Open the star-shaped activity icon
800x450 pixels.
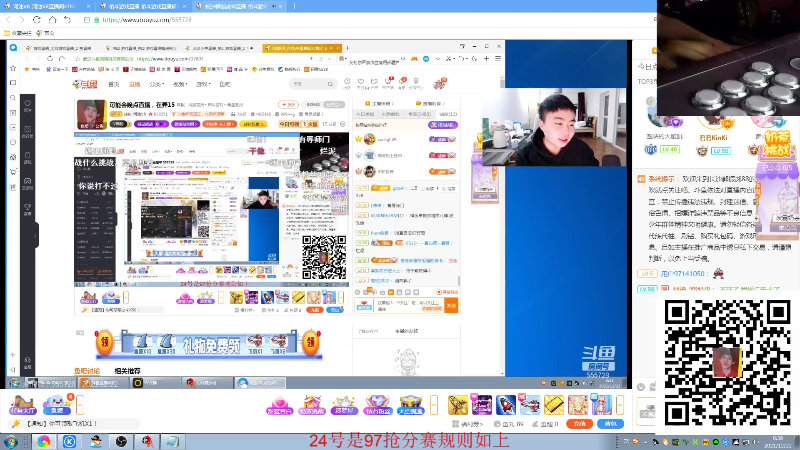point(344,405)
